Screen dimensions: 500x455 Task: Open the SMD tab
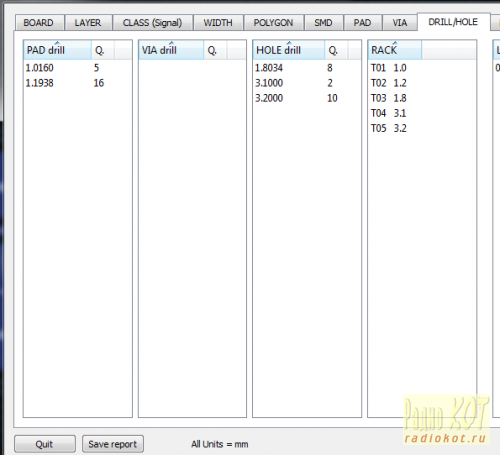pyautogui.click(x=324, y=23)
